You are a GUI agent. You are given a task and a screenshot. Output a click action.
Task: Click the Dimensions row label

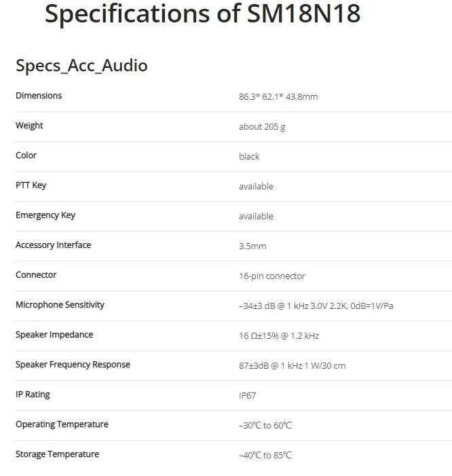[39, 96]
